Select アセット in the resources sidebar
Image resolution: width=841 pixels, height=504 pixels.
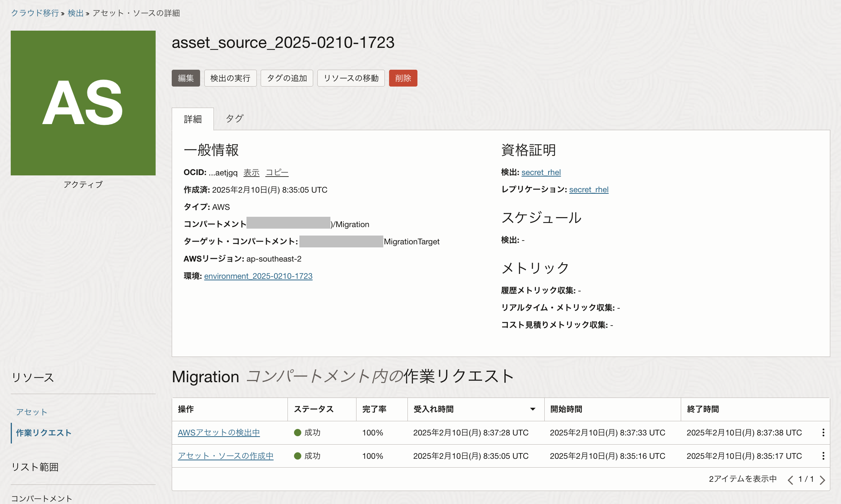pyautogui.click(x=31, y=412)
